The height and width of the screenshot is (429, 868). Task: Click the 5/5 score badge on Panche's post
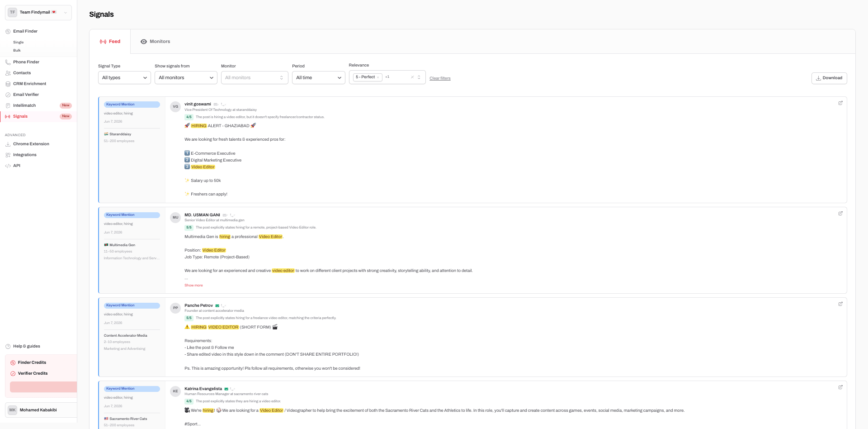(x=189, y=318)
